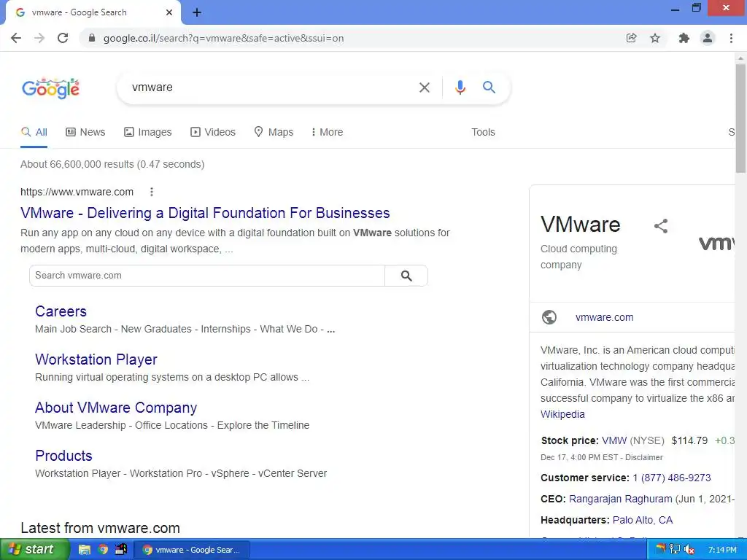Image resolution: width=747 pixels, height=560 pixels.
Task: Start voice search with microphone icon
Action: coord(460,87)
